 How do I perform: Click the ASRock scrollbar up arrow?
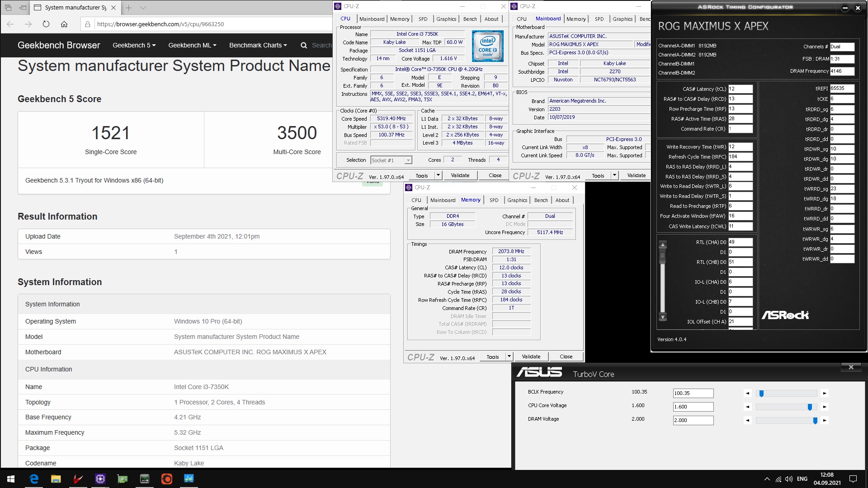click(663, 244)
